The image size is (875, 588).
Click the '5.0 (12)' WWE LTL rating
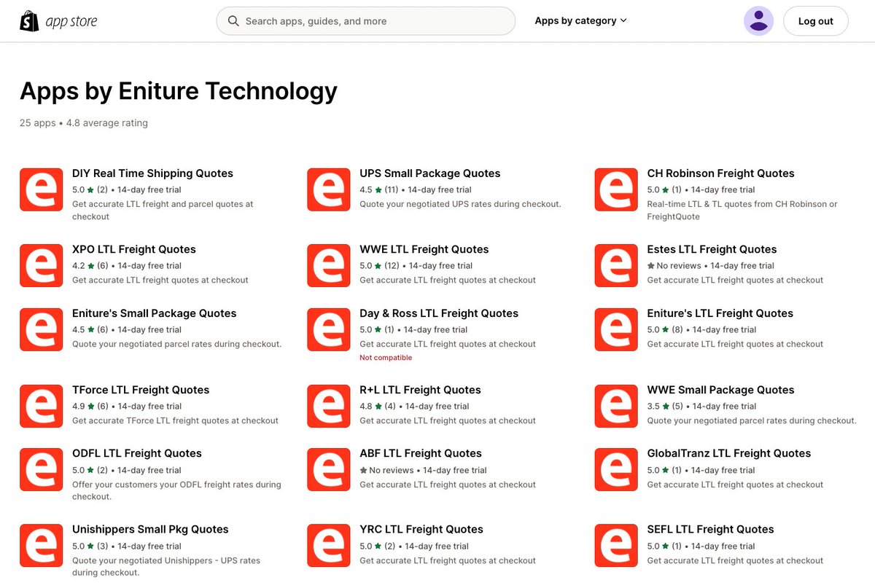379,265
